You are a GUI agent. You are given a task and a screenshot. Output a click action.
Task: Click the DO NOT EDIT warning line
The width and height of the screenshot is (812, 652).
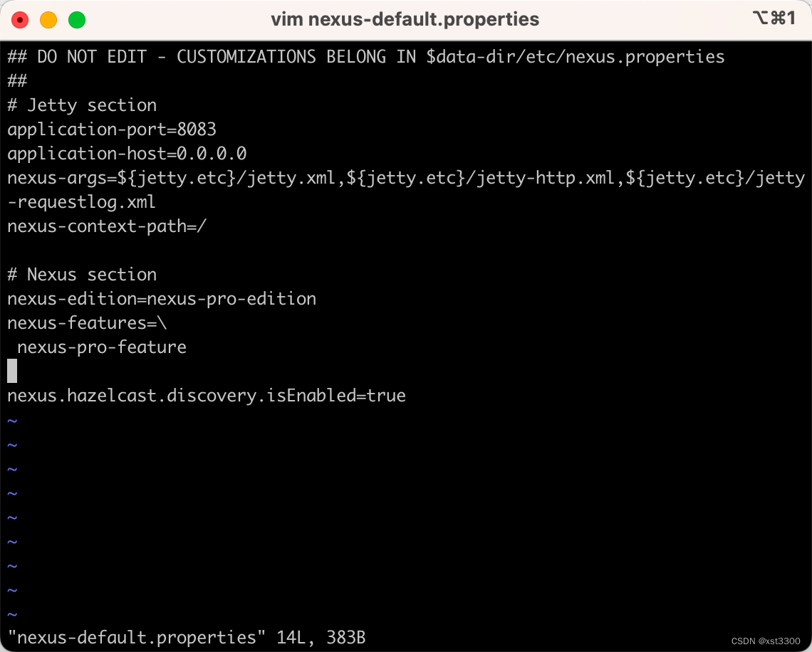365,56
